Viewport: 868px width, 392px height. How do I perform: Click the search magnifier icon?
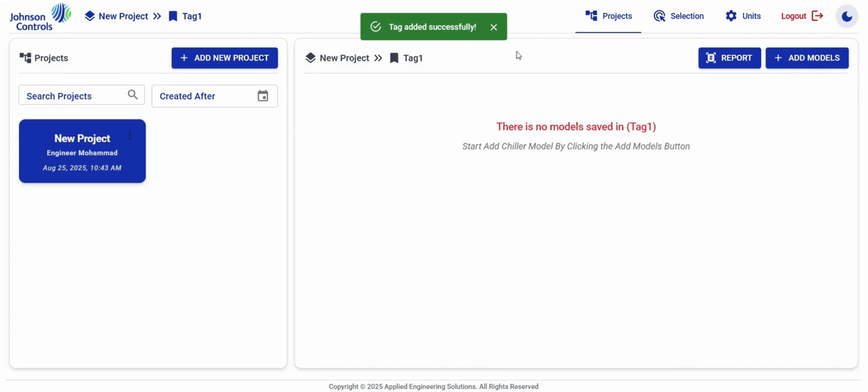(132, 94)
